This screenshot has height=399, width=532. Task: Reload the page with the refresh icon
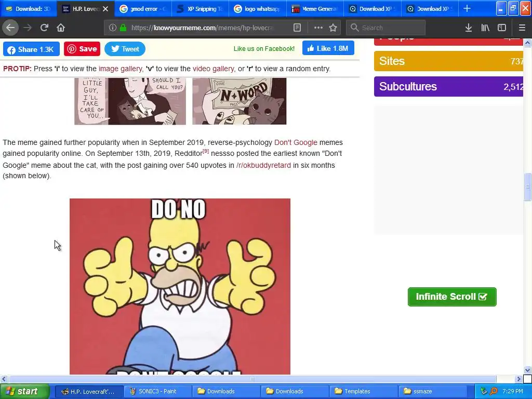[44, 28]
